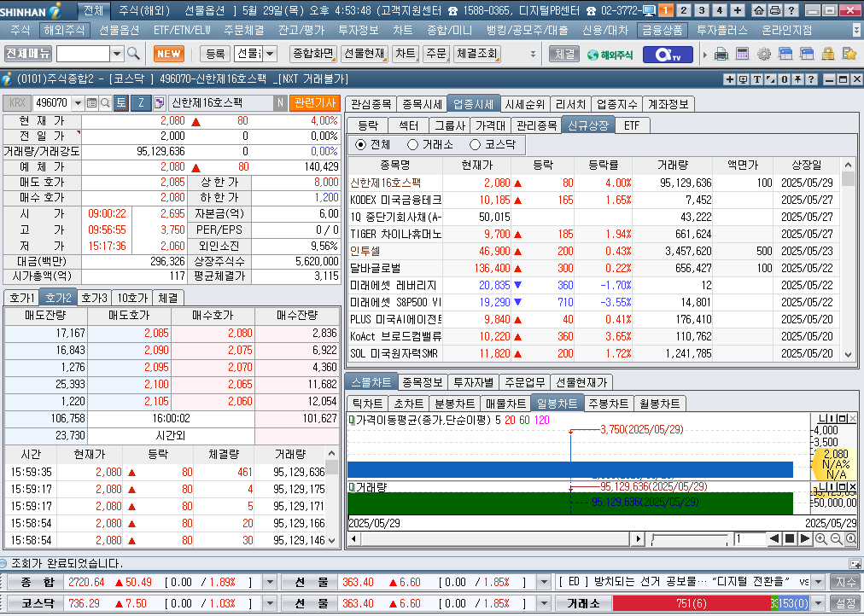Switch to the 10호가 tab

132,298
